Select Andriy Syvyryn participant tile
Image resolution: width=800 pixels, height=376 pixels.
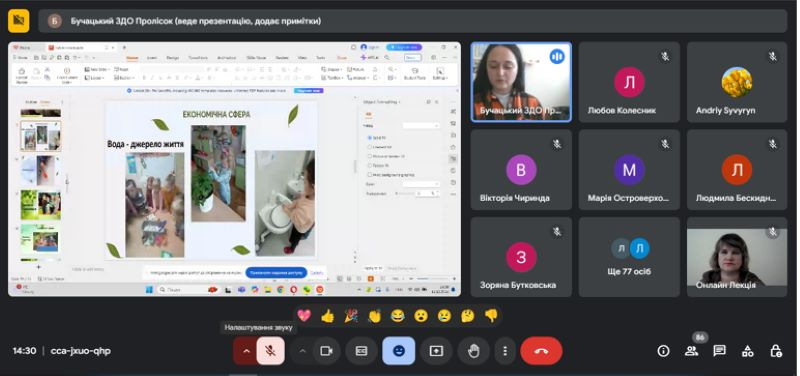tap(737, 82)
